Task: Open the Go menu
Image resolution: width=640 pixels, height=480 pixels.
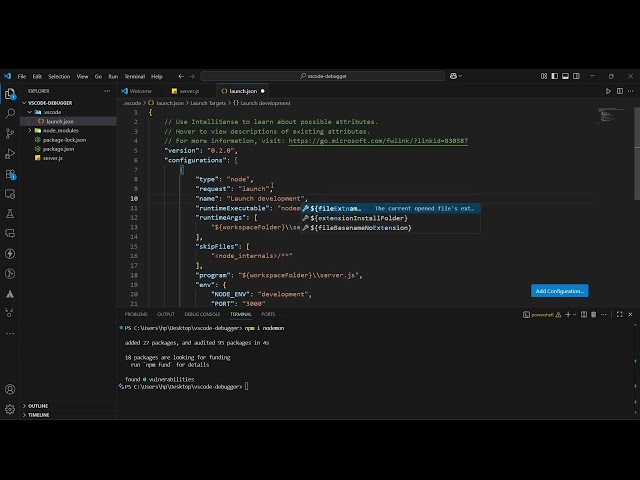Action: tap(98, 76)
